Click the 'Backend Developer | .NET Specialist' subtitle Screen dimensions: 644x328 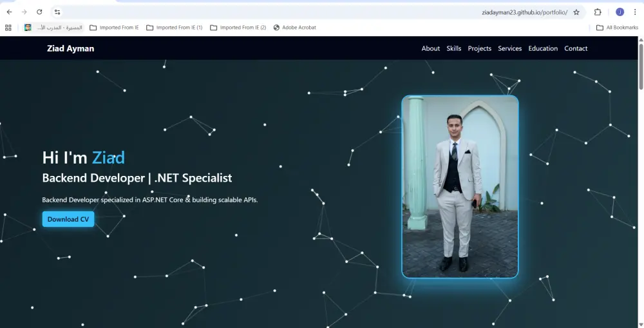137,178
